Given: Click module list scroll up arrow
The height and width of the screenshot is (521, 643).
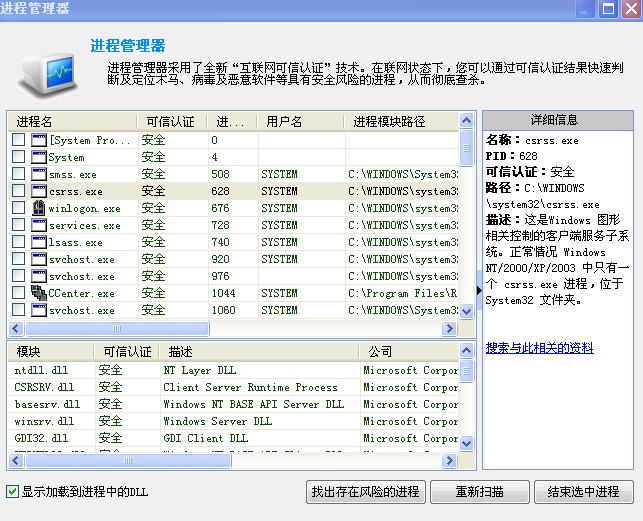Looking at the screenshot, I should [467, 350].
